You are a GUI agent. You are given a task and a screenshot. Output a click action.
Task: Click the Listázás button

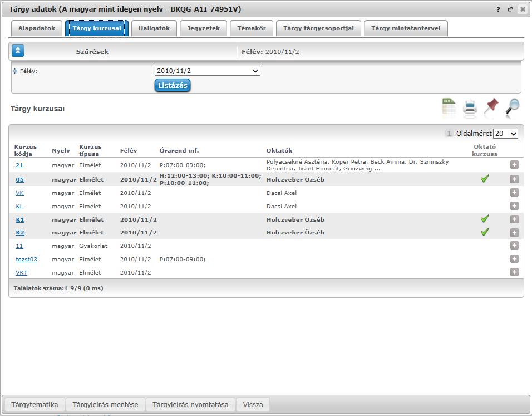click(173, 85)
